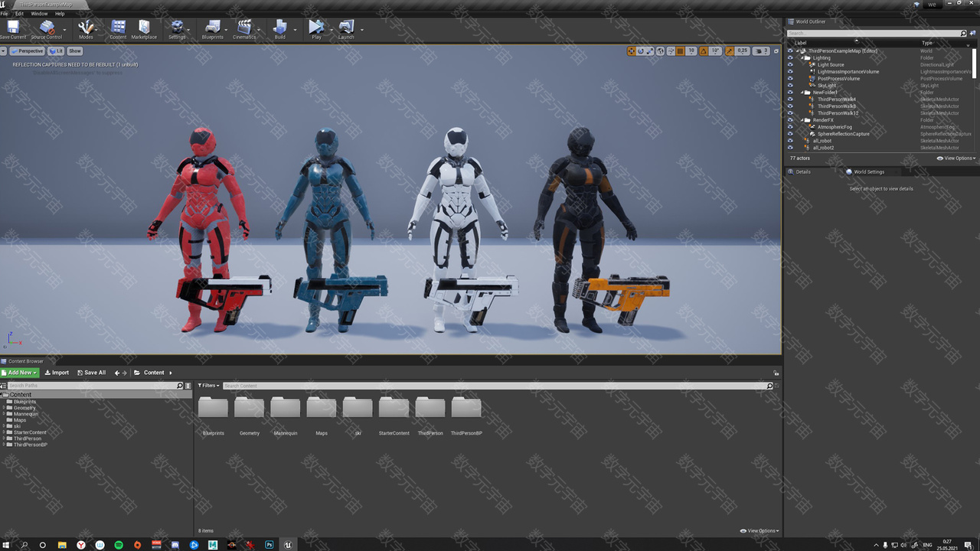This screenshot has height=551, width=980.
Task: Toggle visibility of PostProcessVolume
Action: coord(790,79)
